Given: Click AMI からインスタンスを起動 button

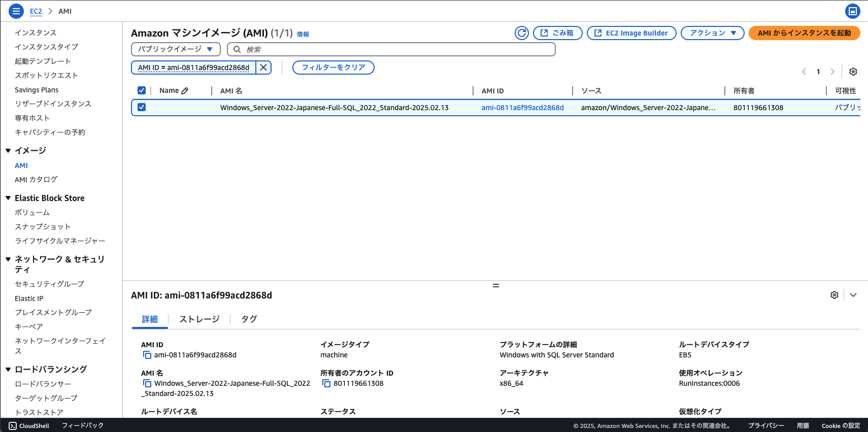Looking at the screenshot, I should pos(804,33).
